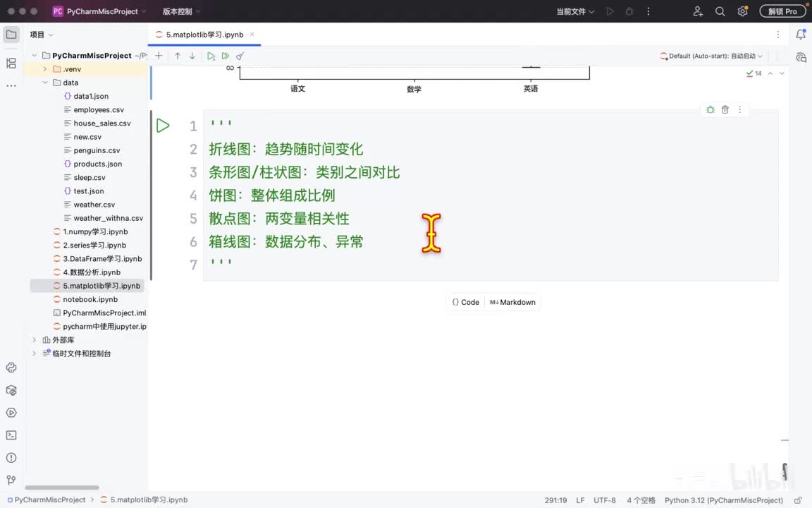The width and height of the screenshot is (812, 508).
Task: Open weather_withna.csv file
Action: tap(109, 218)
